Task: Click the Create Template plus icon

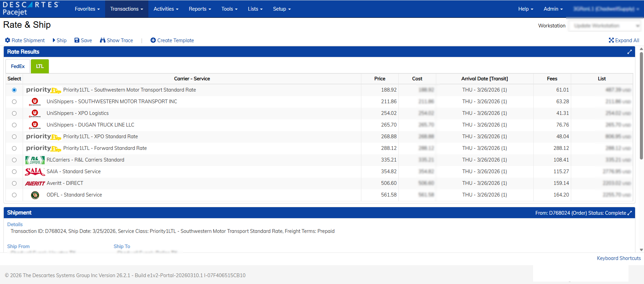Action: point(153,40)
